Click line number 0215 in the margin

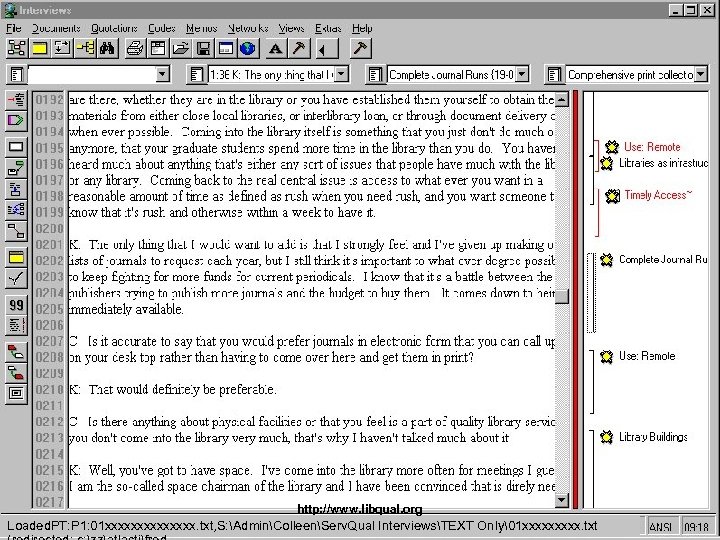click(x=49, y=470)
